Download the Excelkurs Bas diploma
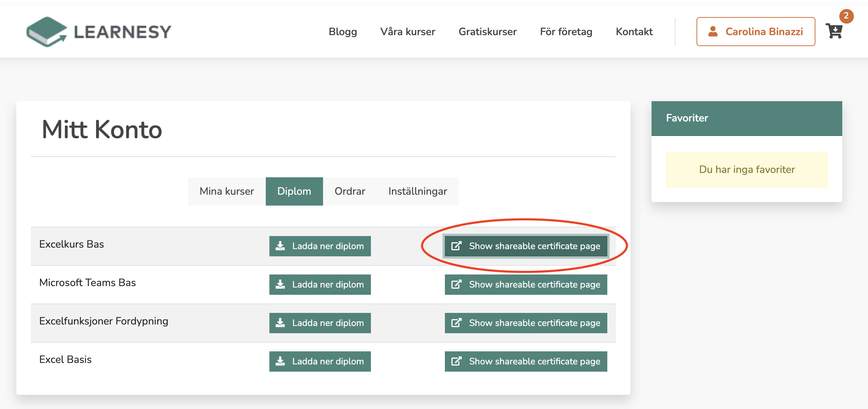The image size is (868, 409). [x=320, y=246]
